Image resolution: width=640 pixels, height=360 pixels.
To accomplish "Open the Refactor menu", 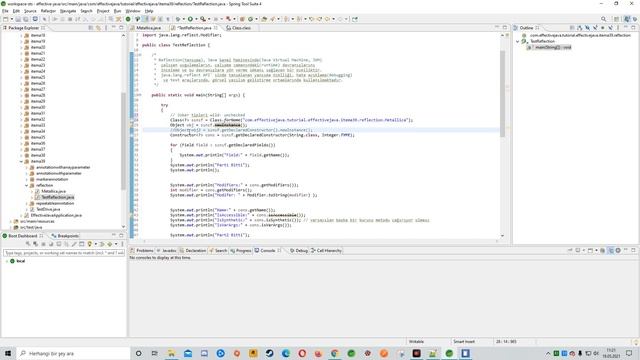I will [x=48, y=11].
